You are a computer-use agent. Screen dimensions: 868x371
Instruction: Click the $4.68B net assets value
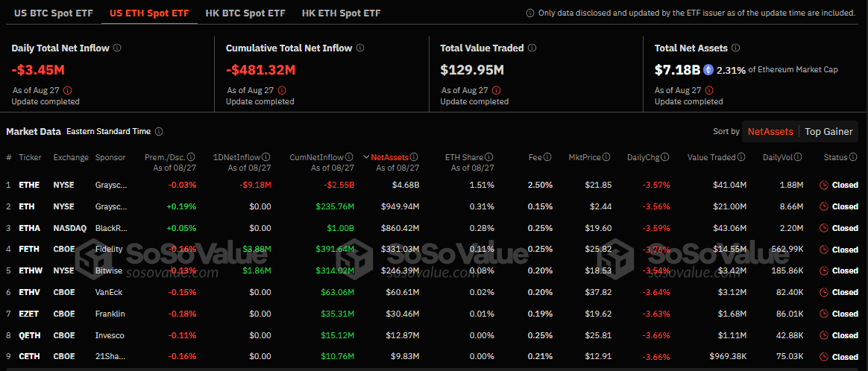point(405,185)
